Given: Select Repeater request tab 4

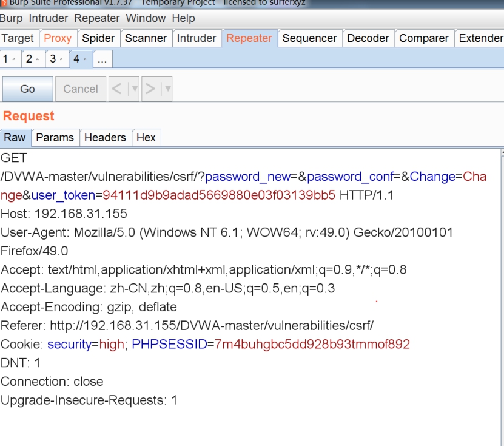Looking at the screenshot, I should click(76, 59).
